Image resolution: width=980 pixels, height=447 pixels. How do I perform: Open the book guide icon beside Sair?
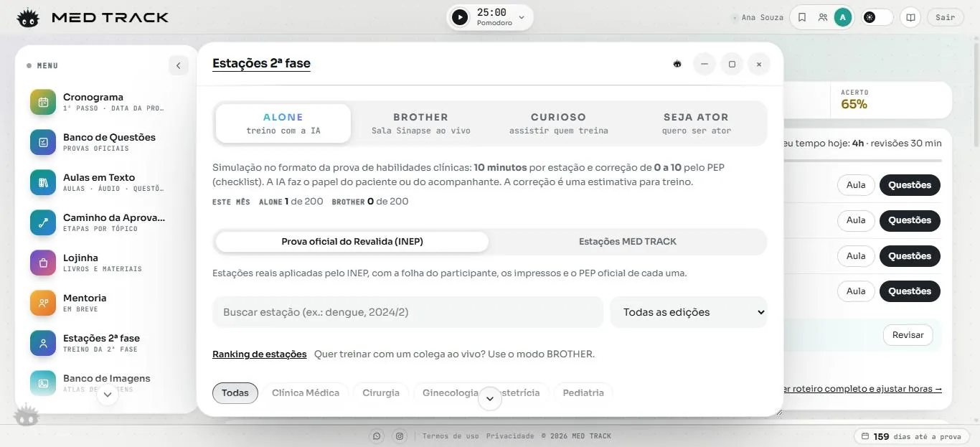click(x=910, y=17)
